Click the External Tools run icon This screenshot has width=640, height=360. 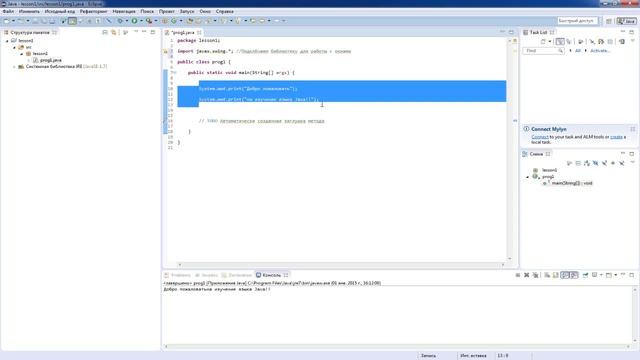click(149, 21)
